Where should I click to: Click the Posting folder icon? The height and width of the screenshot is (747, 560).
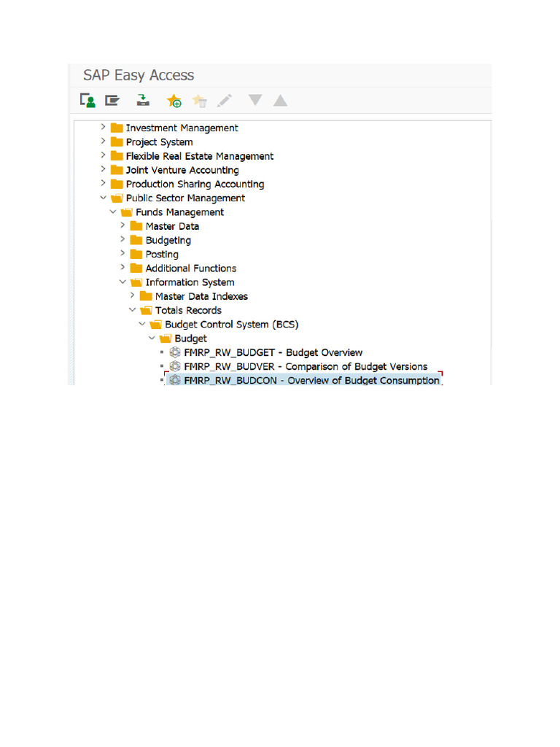(x=136, y=254)
